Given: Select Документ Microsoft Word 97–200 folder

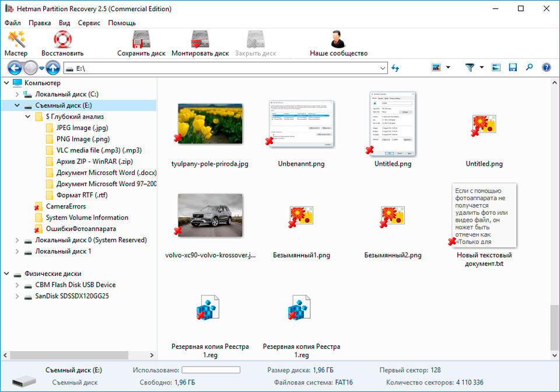Looking at the screenshot, I should point(101,184).
